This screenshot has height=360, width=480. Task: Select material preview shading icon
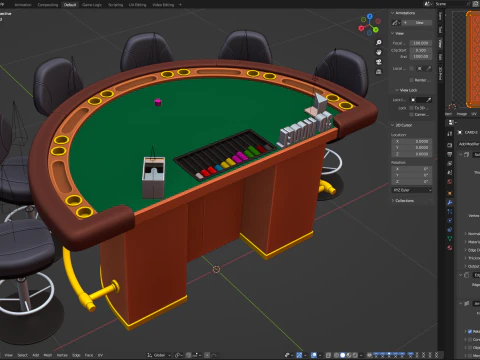pyautogui.click(x=349, y=355)
